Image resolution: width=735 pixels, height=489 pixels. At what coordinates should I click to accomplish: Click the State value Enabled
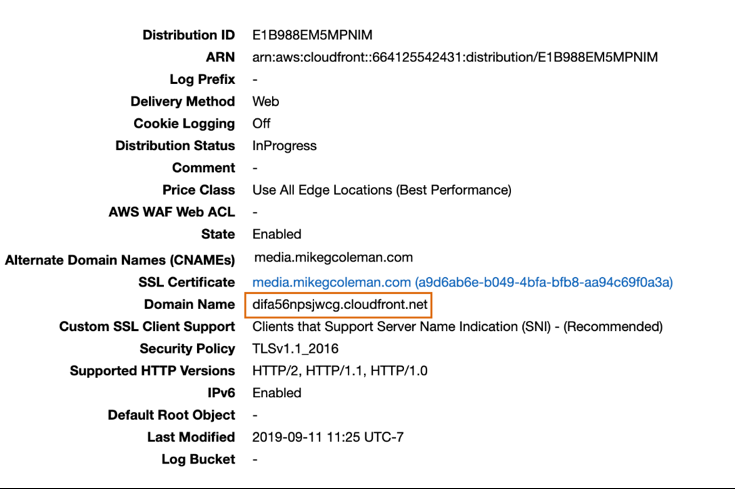coord(277,234)
